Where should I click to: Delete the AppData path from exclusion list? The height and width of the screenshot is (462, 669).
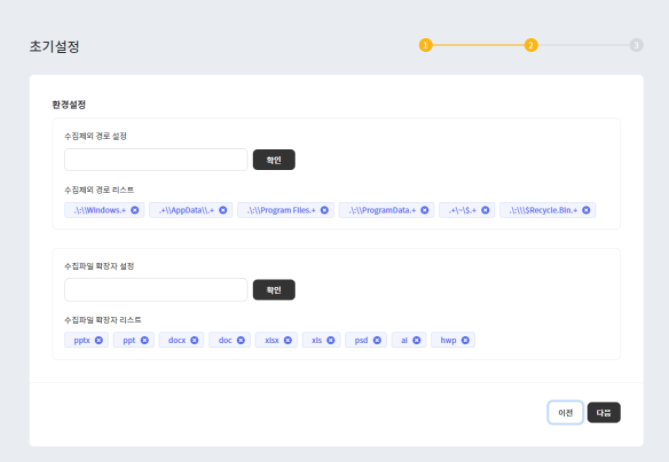point(223,210)
